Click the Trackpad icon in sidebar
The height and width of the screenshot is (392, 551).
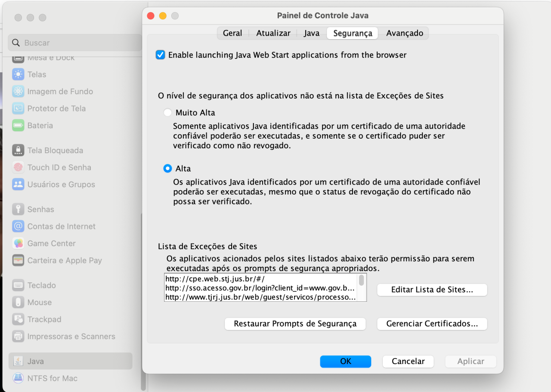point(18,319)
